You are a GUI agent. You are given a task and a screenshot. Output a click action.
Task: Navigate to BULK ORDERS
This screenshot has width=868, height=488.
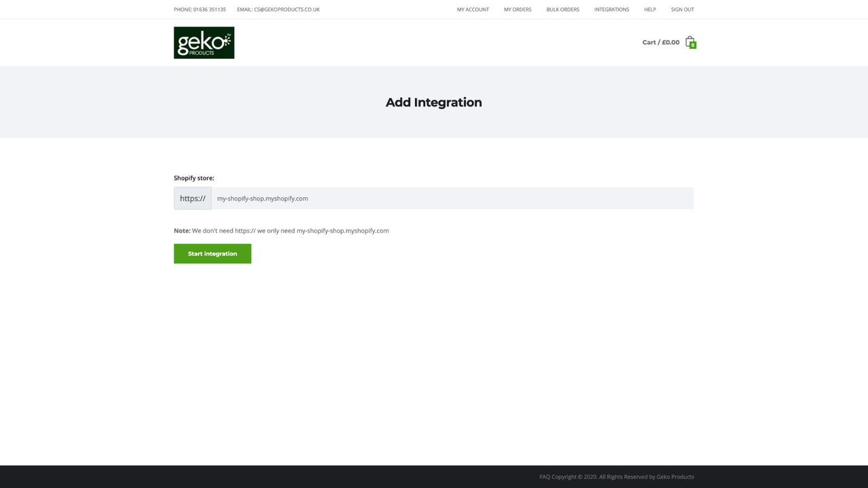click(562, 9)
